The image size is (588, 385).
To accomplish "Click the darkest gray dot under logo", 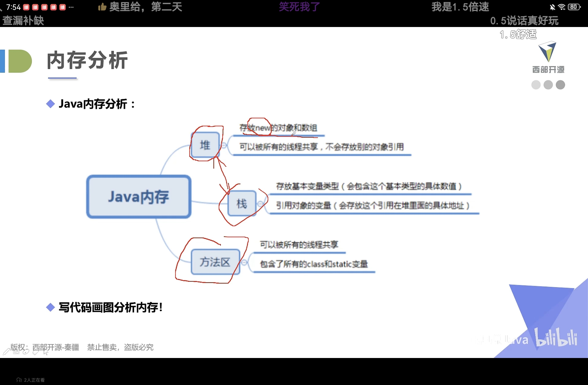I will (x=560, y=85).
